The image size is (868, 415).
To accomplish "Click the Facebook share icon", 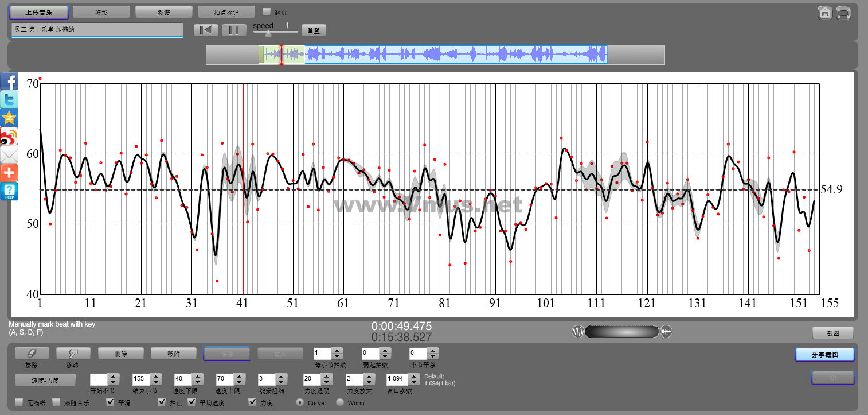I will 9,81.
